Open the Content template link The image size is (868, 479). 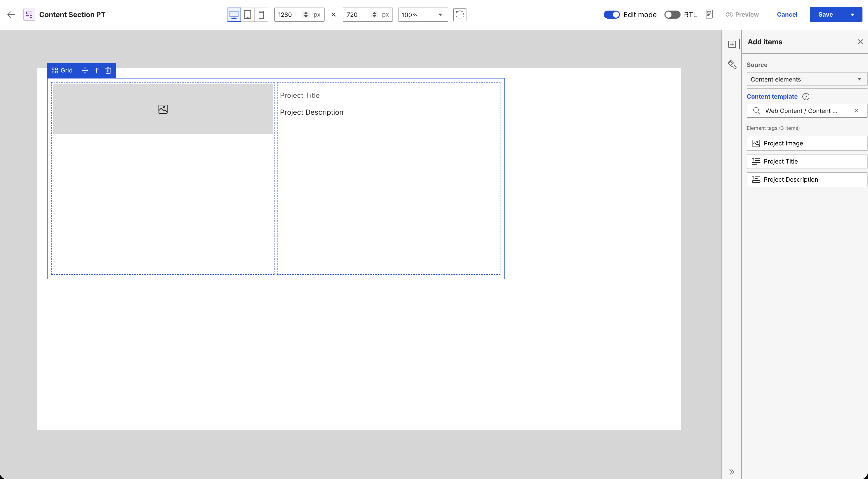(772, 97)
